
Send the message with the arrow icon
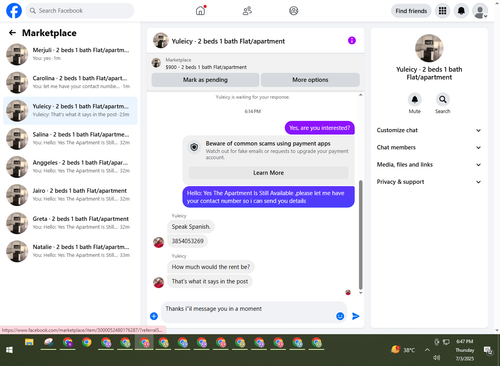point(356,316)
